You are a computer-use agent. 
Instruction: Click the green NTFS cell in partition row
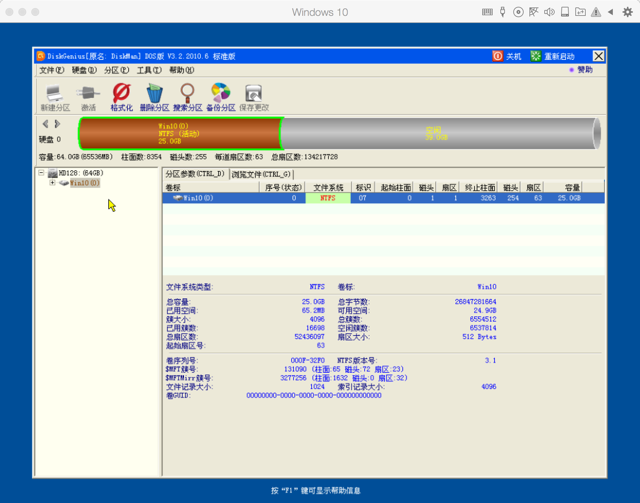328,198
